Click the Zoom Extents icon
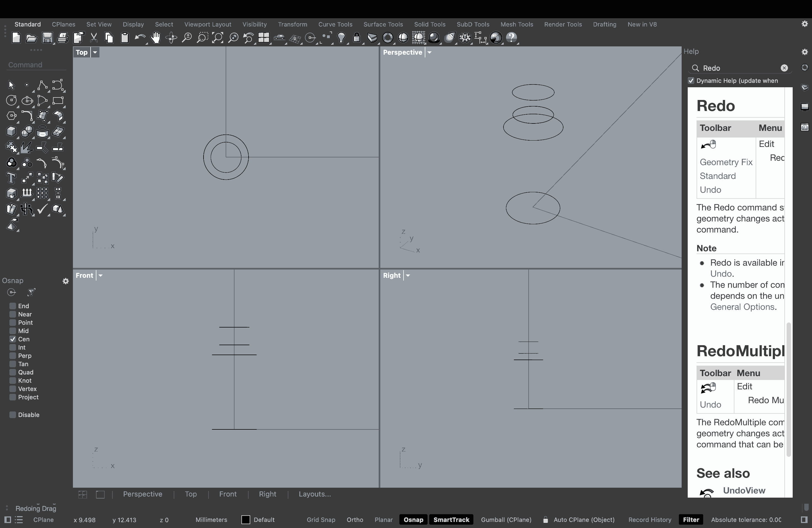Viewport: 812px width, 528px height. pyautogui.click(x=217, y=38)
